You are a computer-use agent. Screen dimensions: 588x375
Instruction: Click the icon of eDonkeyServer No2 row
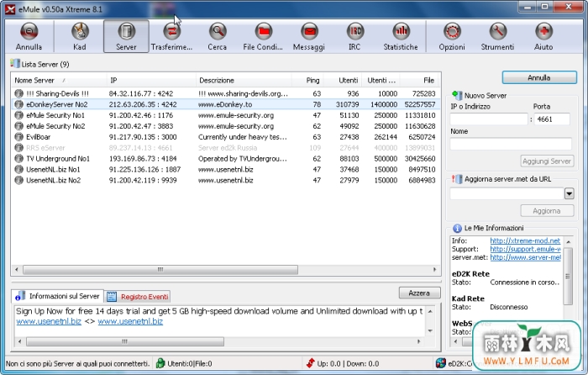18,104
